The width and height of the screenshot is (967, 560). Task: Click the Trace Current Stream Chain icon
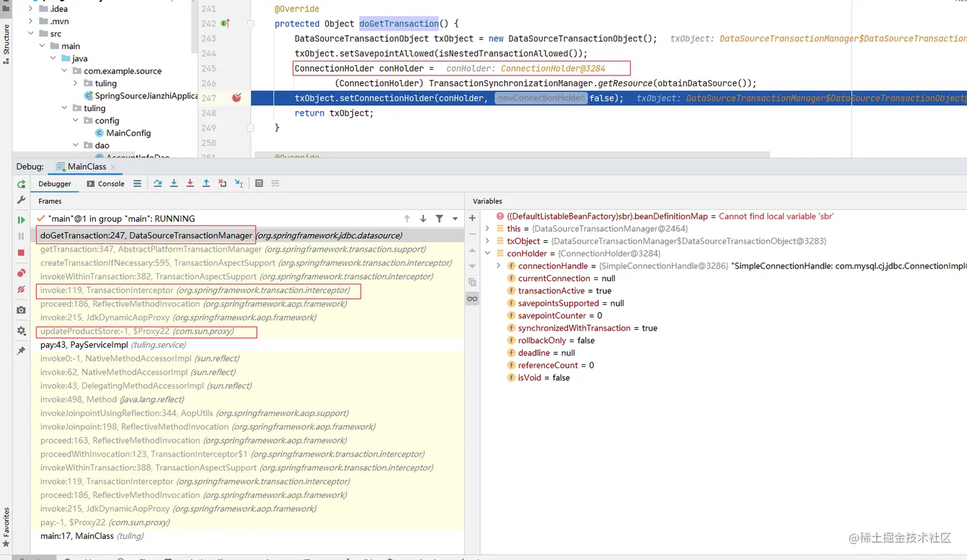[x=276, y=183]
